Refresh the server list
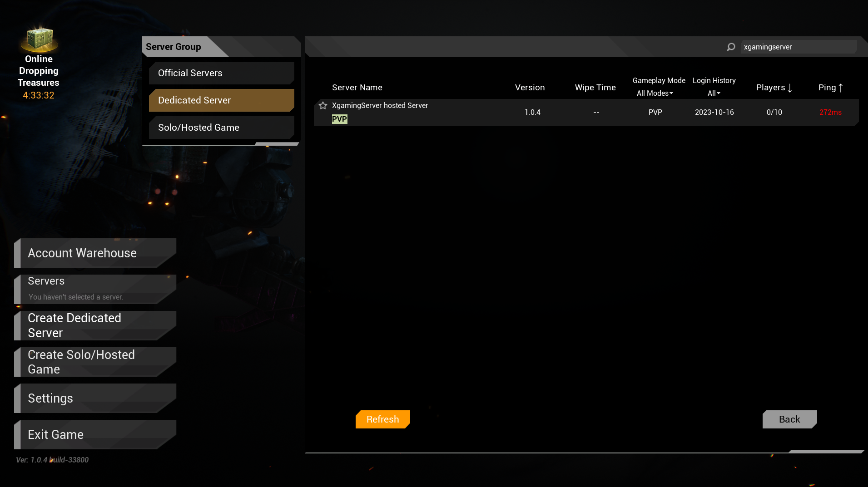This screenshot has width=868, height=487. click(382, 419)
